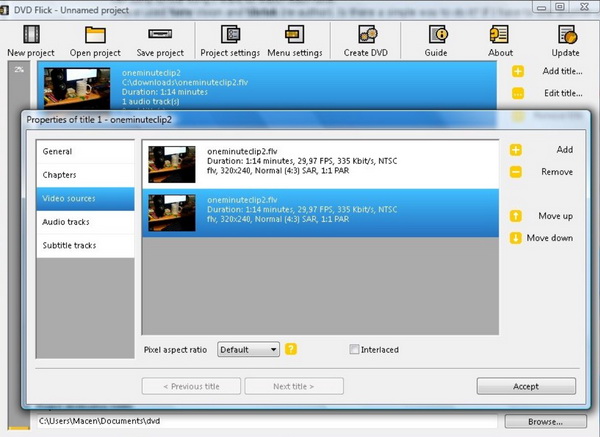This screenshot has height=437, width=600.
Task: Open the Open project folder icon
Action: (x=96, y=34)
